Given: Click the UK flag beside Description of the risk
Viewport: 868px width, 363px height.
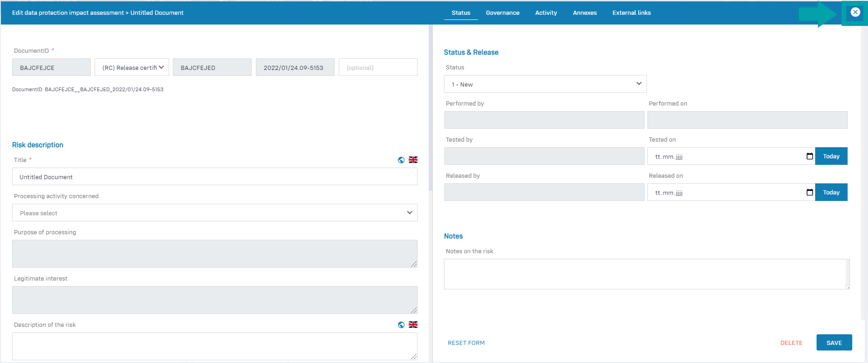Looking at the screenshot, I should point(413,325).
